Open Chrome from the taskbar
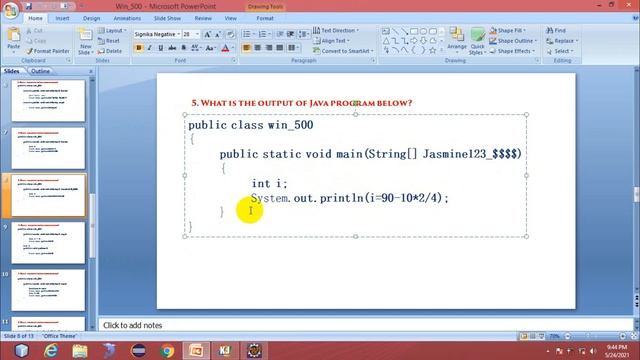This screenshot has height=360, width=640. pos(167,351)
